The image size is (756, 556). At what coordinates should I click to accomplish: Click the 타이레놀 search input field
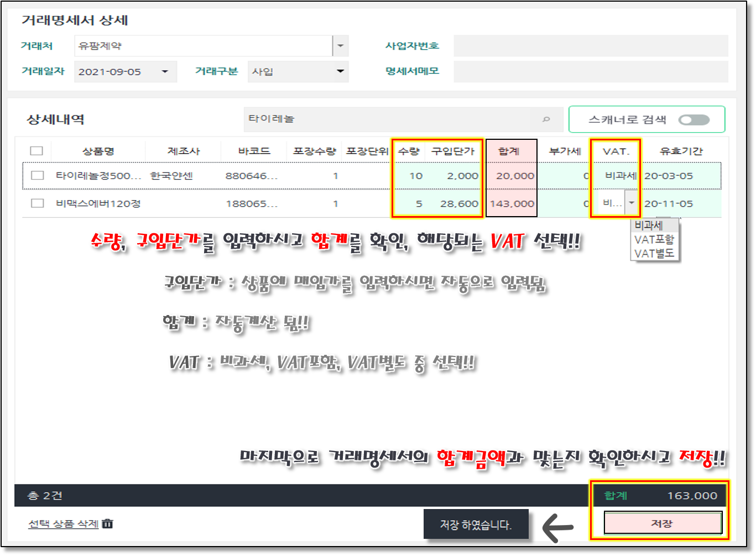[x=387, y=119]
